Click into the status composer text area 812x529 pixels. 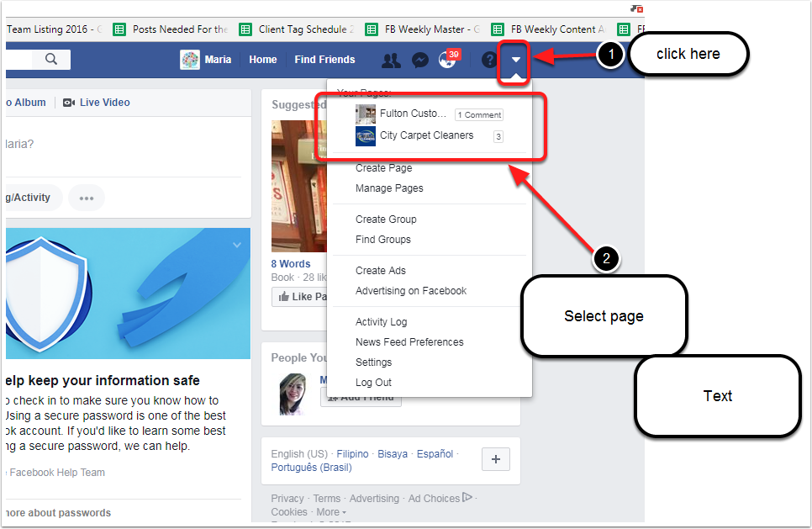pos(124,145)
